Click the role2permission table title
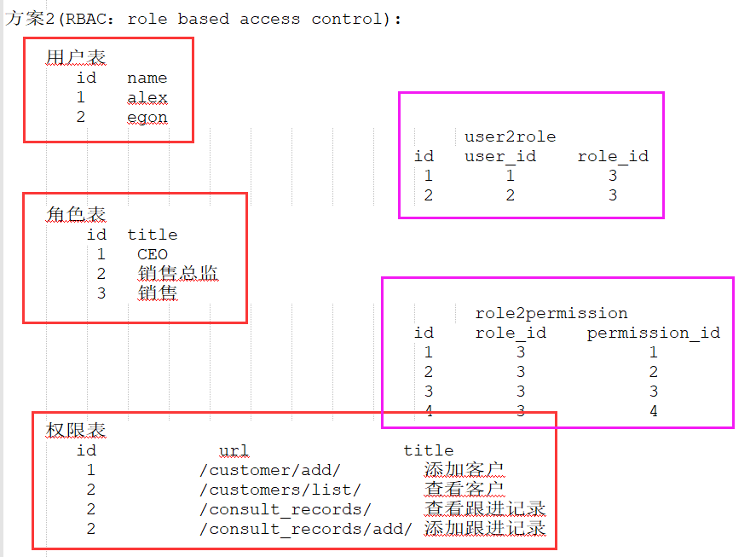 click(x=551, y=313)
